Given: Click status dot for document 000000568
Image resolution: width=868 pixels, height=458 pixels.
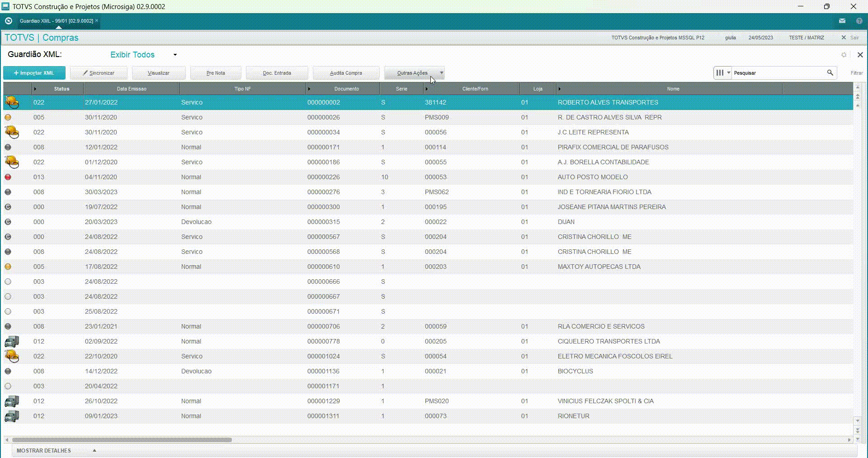Looking at the screenshot, I should pos(8,252).
